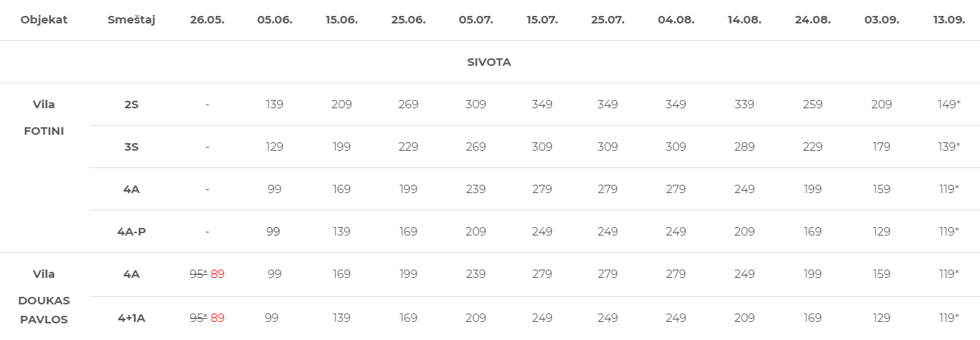Click the SIVOTA section heading
Viewport: 980px width, 340px height.
(x=489, y=62)
